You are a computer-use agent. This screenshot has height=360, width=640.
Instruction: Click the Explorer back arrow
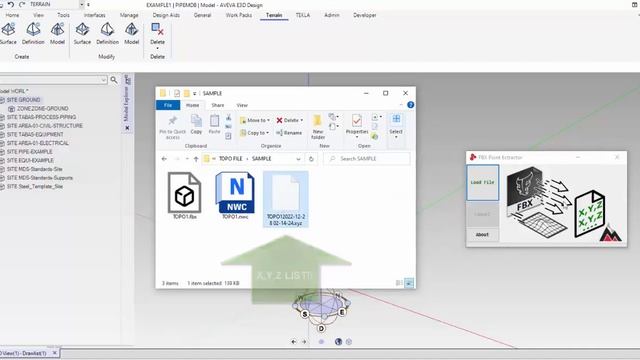click(164, 159)
